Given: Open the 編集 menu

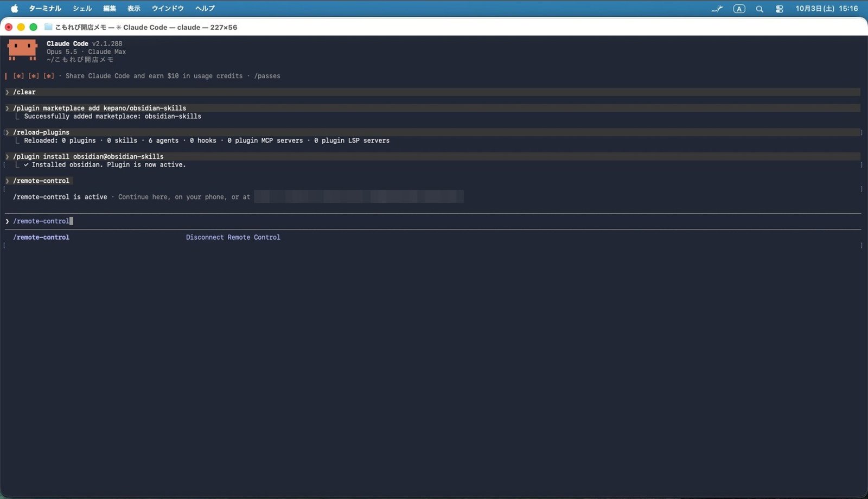Looking at the screenshot, I should pyautogui.click(x=110, y=8).
